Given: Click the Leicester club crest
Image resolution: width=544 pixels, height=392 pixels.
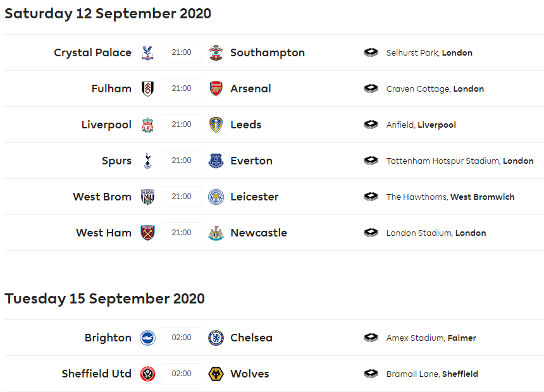Looking at the screenshot, I should 216,197.
